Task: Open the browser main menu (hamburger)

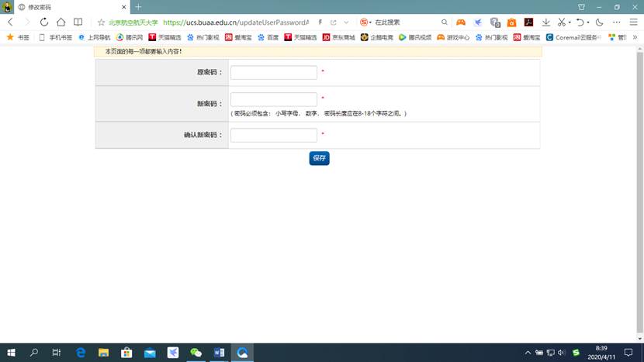Action: pos(633,22)
